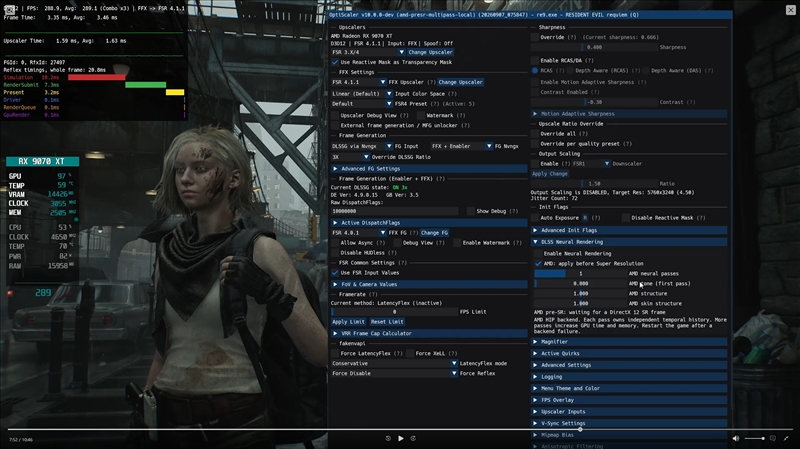Viewport: 800px width, 449px height.
Task: Toggle Use FSR Input Values checkbox
Action: pyautogui.click(x=335, y=273)
